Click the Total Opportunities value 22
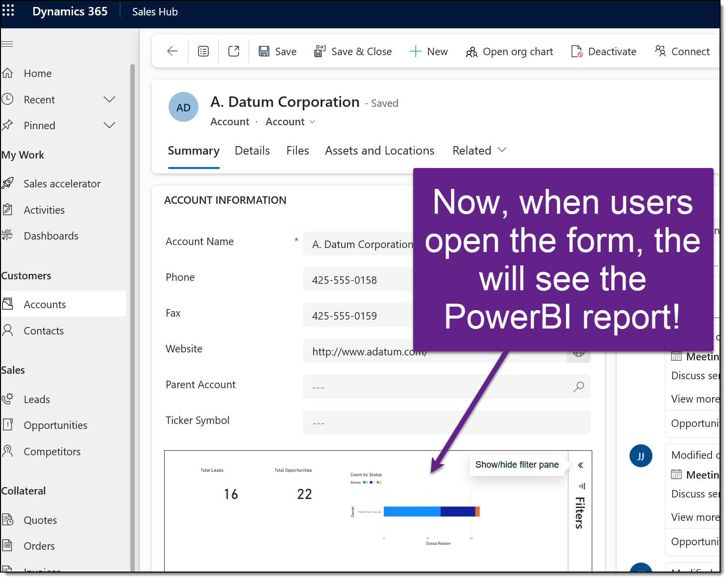Screen dimensions: 728x580 (304, 494)
